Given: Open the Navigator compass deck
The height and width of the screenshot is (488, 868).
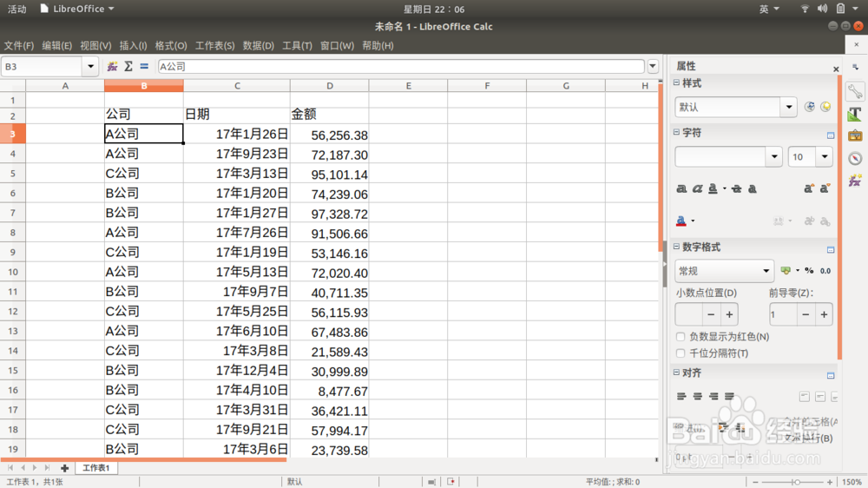Looking at the screenshot, I should 855,158.
